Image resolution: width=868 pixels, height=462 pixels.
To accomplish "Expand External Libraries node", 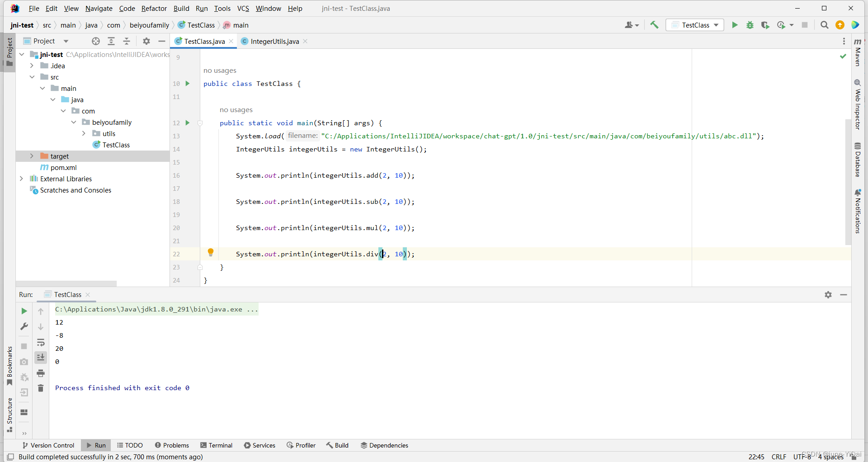I will (21, 179).
